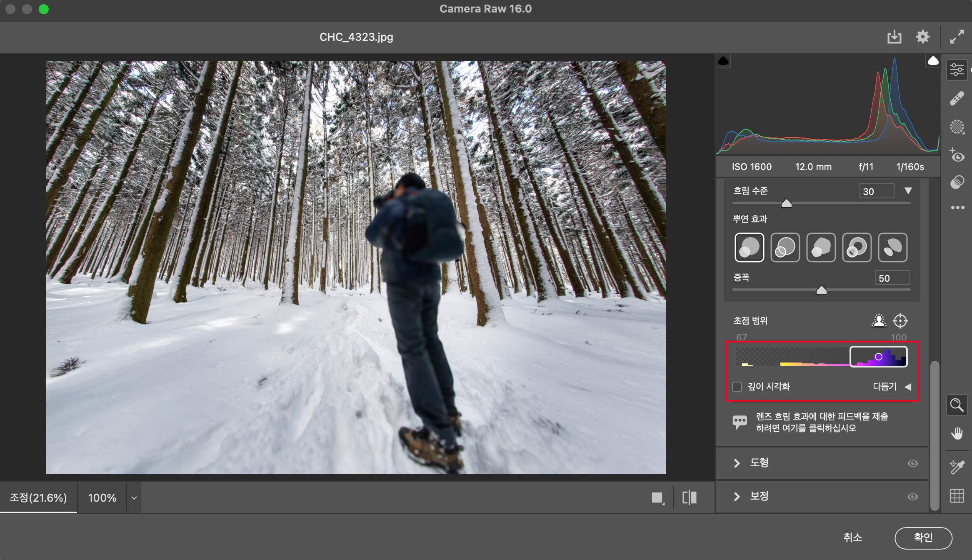Screen dimensions: 972x560
Task: Click the 취소 button
Action: coord(852,537)
